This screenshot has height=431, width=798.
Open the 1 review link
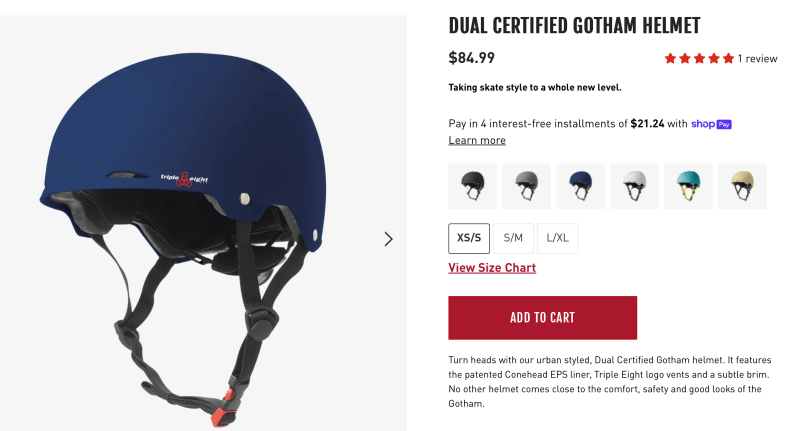point(757,59)
